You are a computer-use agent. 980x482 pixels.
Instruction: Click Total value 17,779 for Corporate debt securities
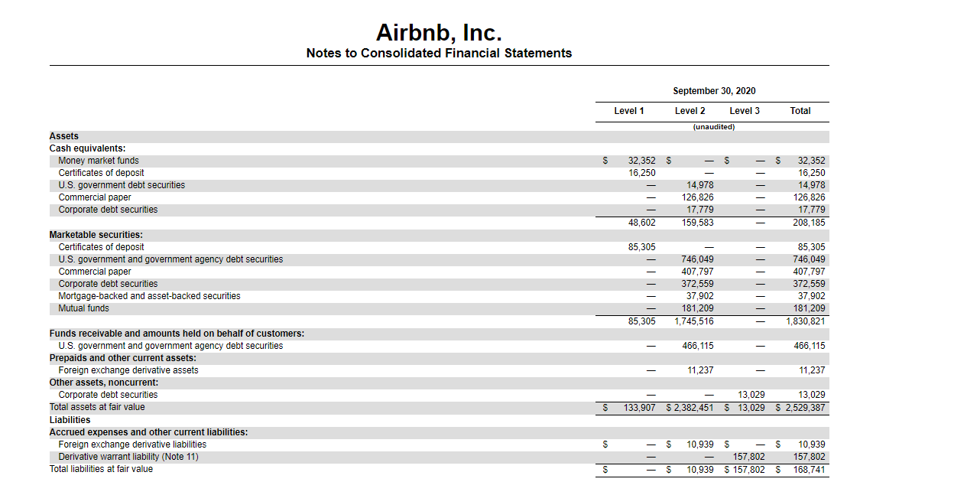(811, 210)
